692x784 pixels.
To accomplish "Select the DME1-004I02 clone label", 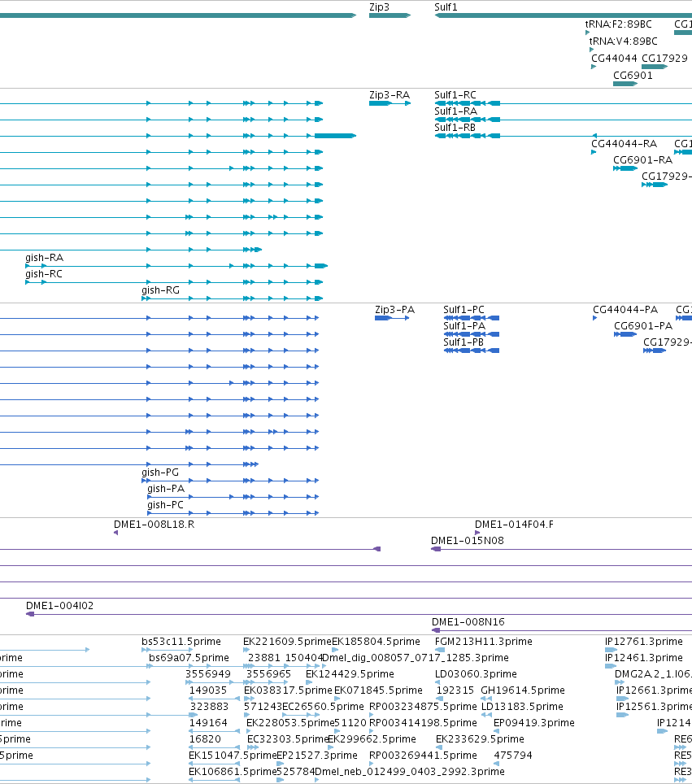I will click(x=59, y=606).
